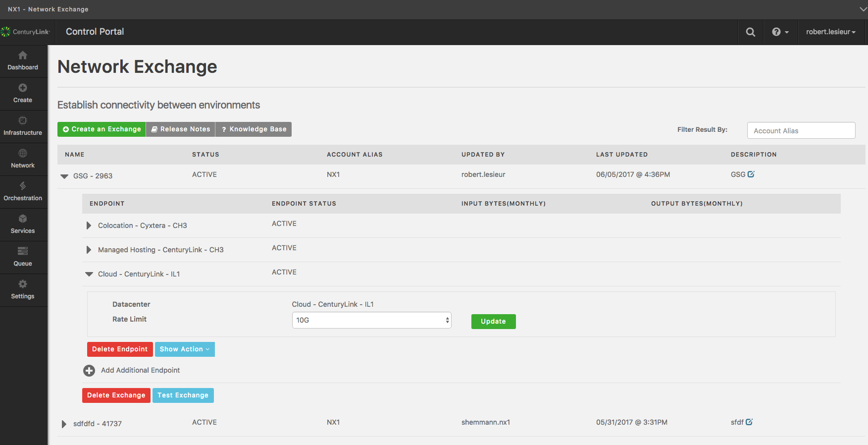Click the ENDPOINT STATUS column header

[304, 204]
